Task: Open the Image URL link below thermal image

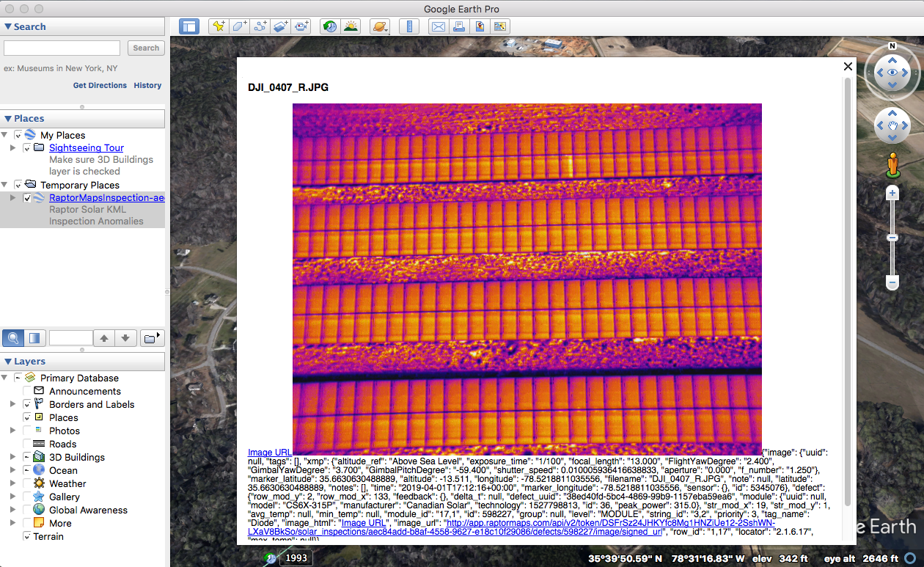Action: pos(270,453)
